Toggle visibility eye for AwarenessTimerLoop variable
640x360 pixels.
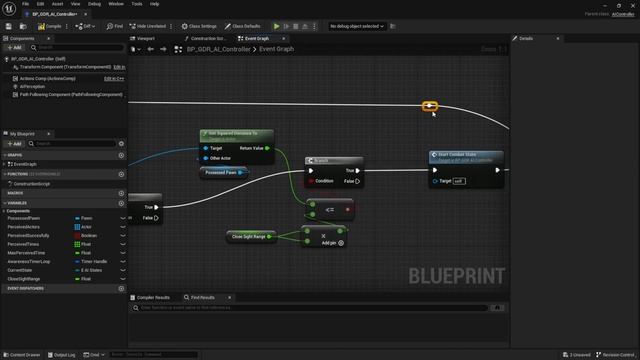point(122,262)
